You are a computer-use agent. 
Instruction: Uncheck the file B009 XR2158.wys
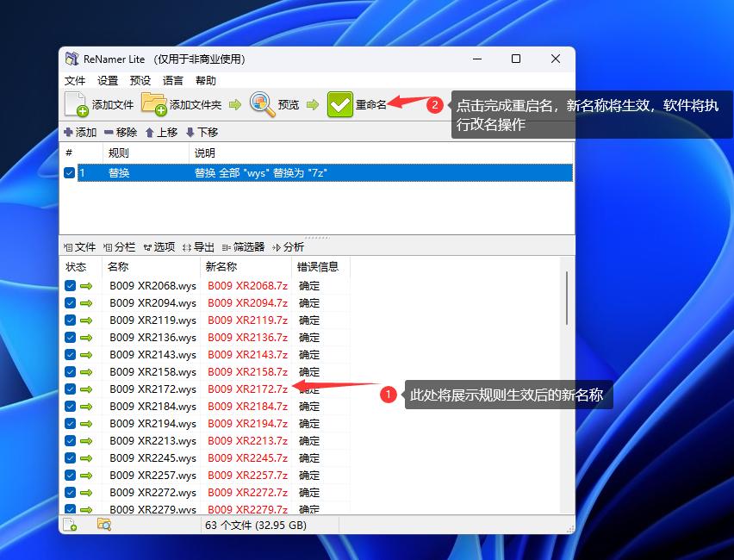71,372
